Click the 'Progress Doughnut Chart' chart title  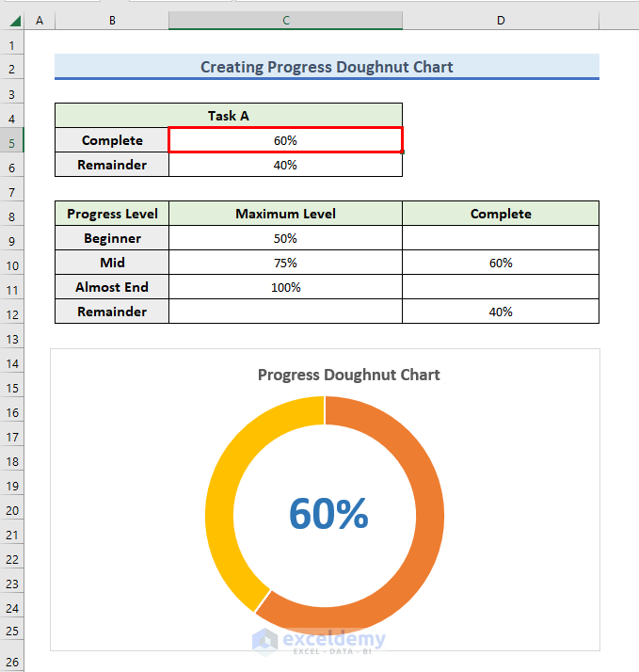[x=348, y=375]
